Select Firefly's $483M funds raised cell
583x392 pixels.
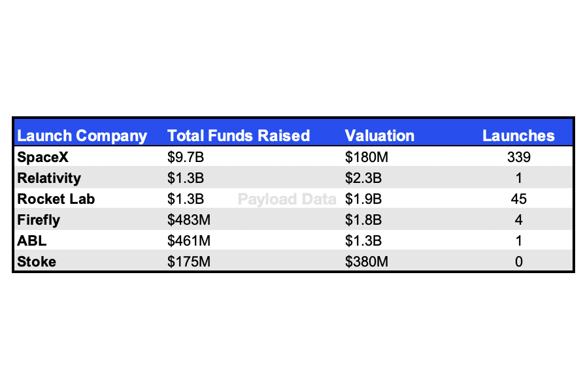pos(189,220)
